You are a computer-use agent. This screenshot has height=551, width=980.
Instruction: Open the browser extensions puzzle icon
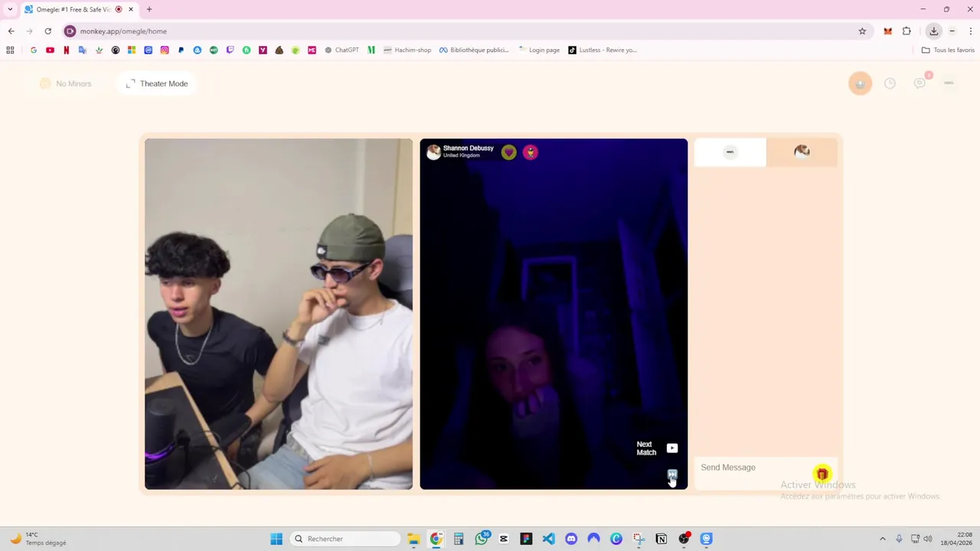[906, 31]
